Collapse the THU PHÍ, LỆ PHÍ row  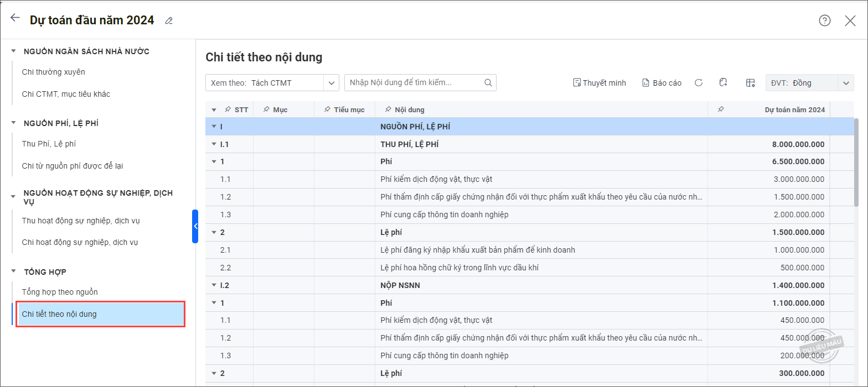(x=214, y=144)
